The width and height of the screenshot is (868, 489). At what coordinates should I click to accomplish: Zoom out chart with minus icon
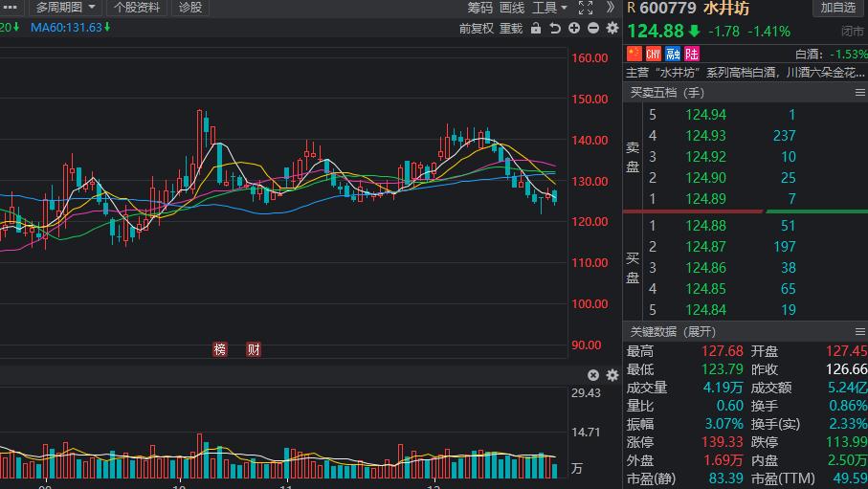593,28
